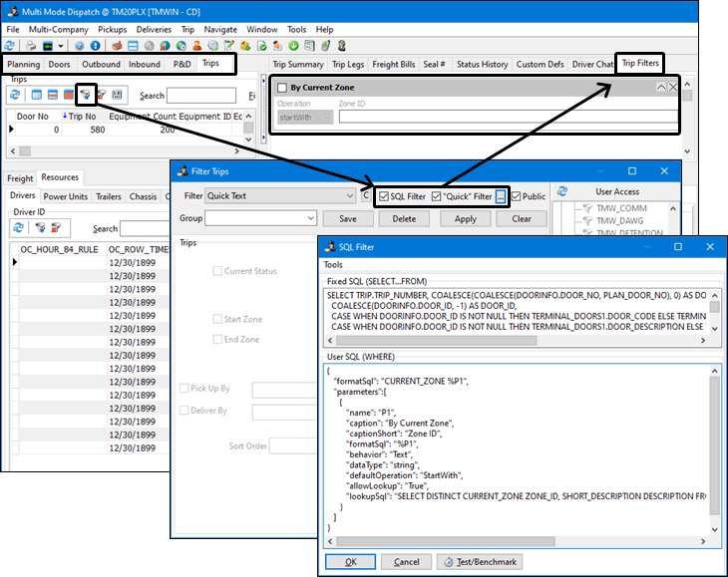Image resolution: width=728 pixels, height=577 pixels.
Task: Switch to the Power Units tab
Action: (66, 196)
